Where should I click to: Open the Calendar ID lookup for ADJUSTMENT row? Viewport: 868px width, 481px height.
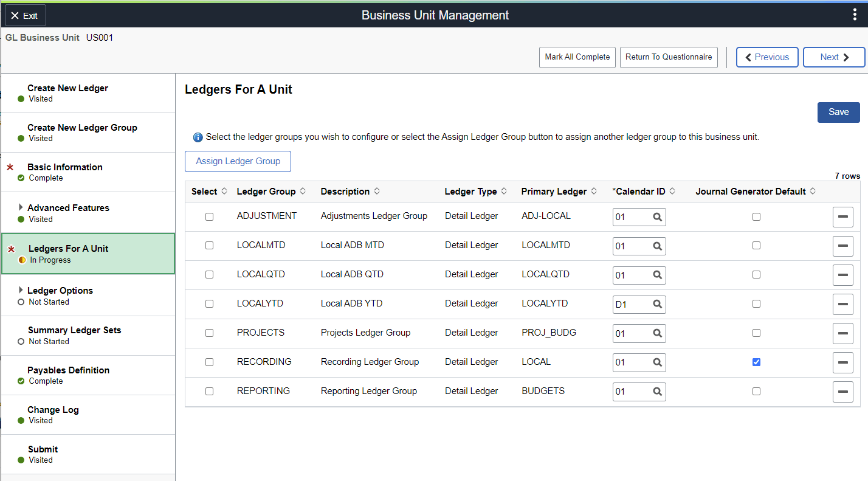pyautogui.click(x=658, y=216)
